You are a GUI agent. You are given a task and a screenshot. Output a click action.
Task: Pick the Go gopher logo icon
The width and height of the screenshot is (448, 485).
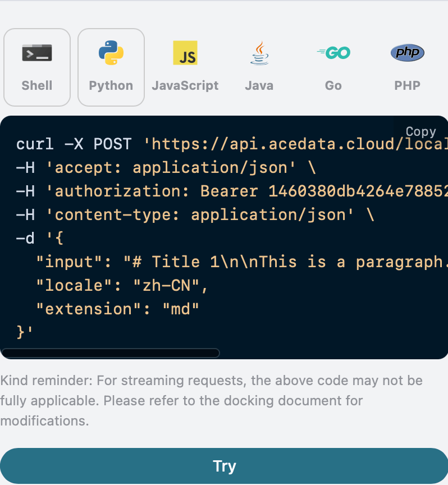click(x=333, y=53)
